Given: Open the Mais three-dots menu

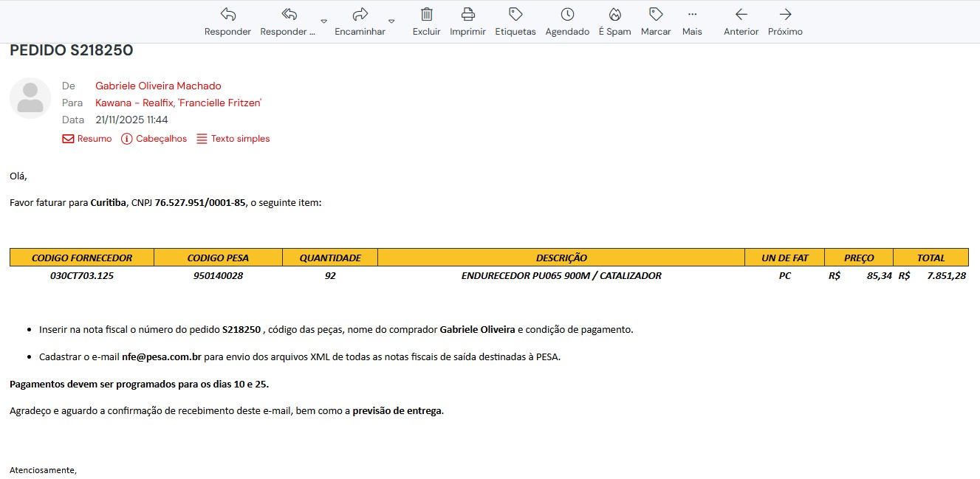Looking at the screenshot, I should click(x=692, y=15).
